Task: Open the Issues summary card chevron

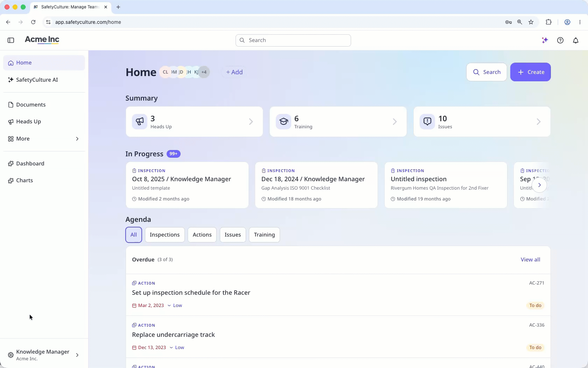Action: (539, 122)
